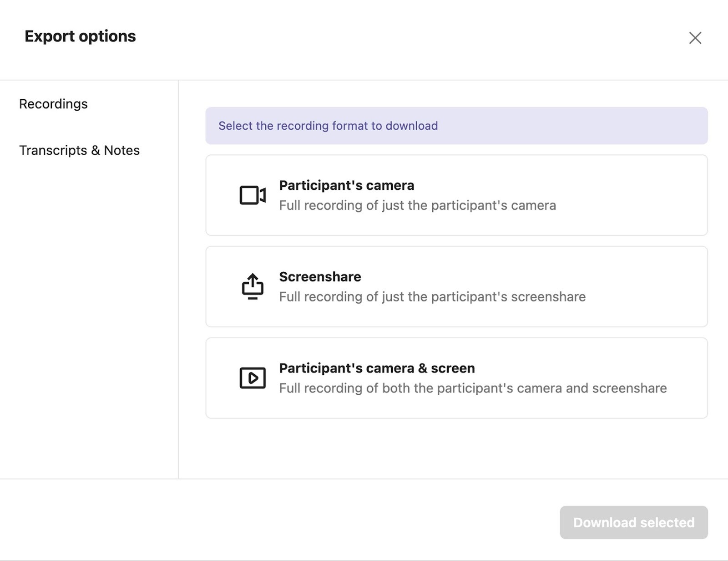This screenshot has width=728, height=561.
Task: Click the "Screenshare" heading text
Action: tap(320, 277)
